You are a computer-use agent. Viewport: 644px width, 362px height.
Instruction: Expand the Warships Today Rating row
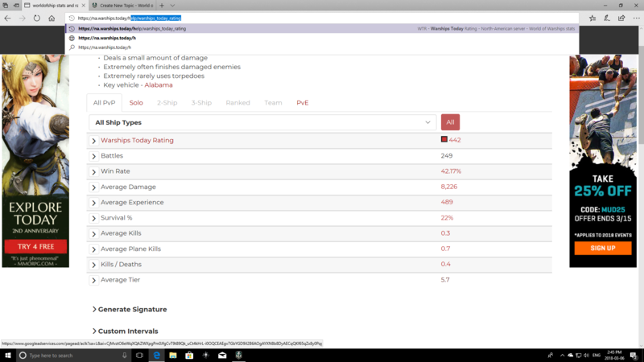(x=94, y=141)
